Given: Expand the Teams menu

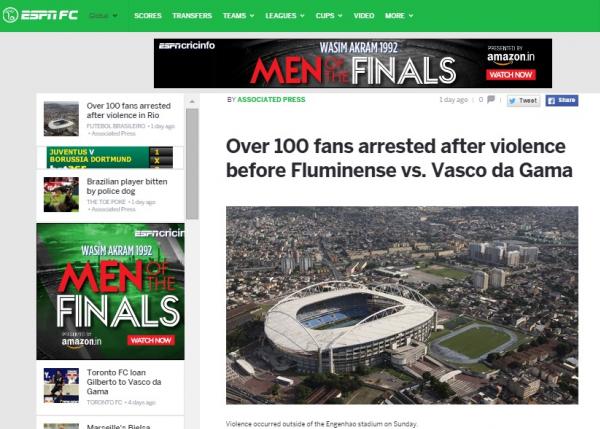Looking at the screenshot, I should (x=238, y=16).
